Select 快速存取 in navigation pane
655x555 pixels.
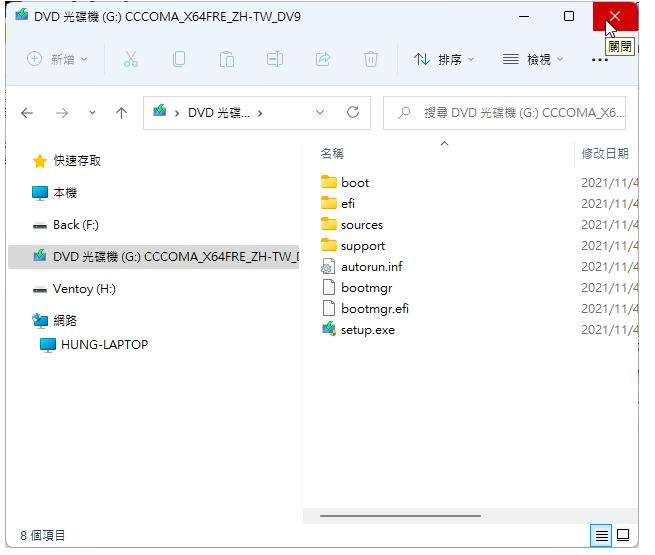(x=77, y=161)
